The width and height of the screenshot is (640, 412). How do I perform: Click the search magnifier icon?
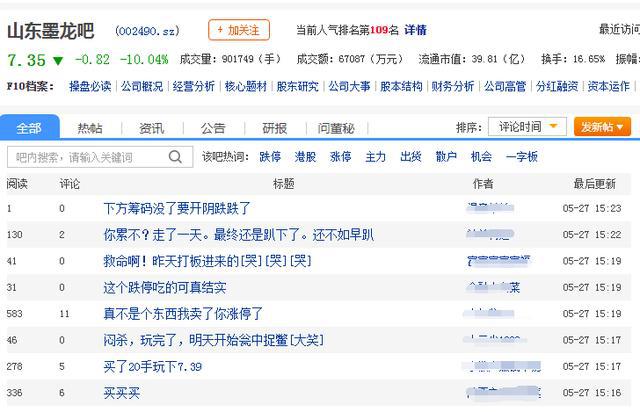(x=175, y=156)
